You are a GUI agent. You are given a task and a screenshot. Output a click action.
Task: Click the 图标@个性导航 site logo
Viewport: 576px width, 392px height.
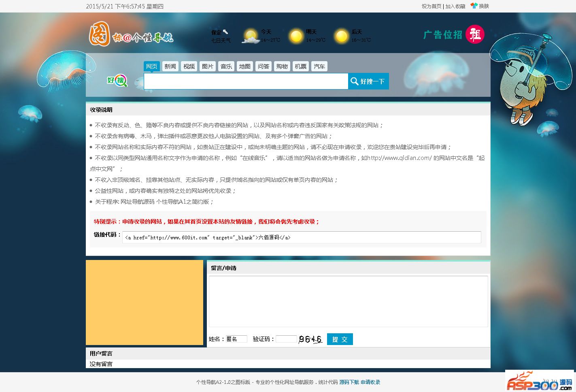pyautogui.click(x=131, y=34)
